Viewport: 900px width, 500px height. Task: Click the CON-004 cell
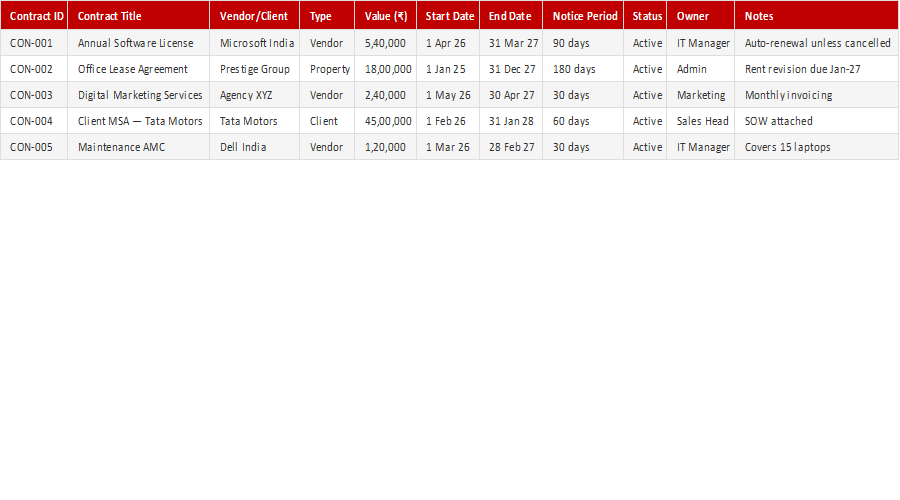[x=34, y=121]
